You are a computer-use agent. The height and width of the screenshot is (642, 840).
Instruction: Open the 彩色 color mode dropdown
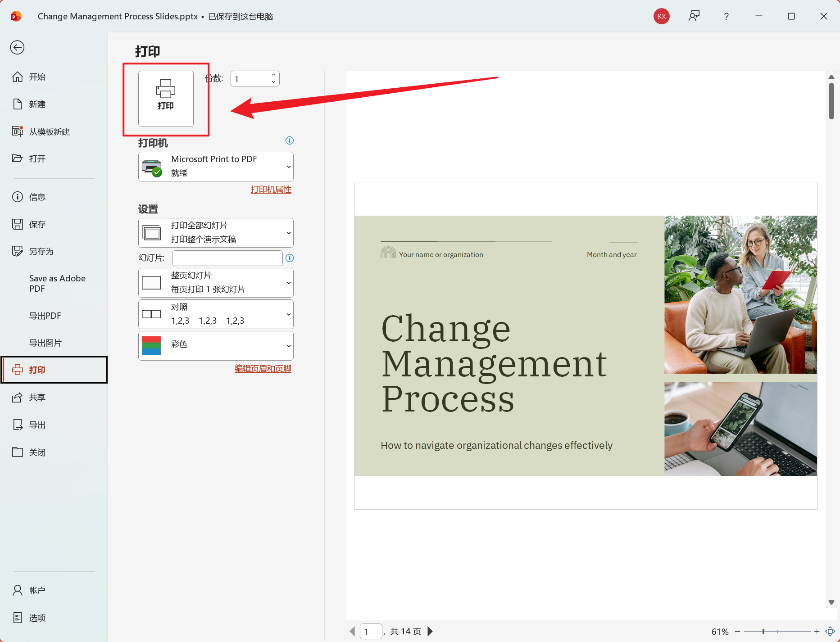tap(215, 345)
